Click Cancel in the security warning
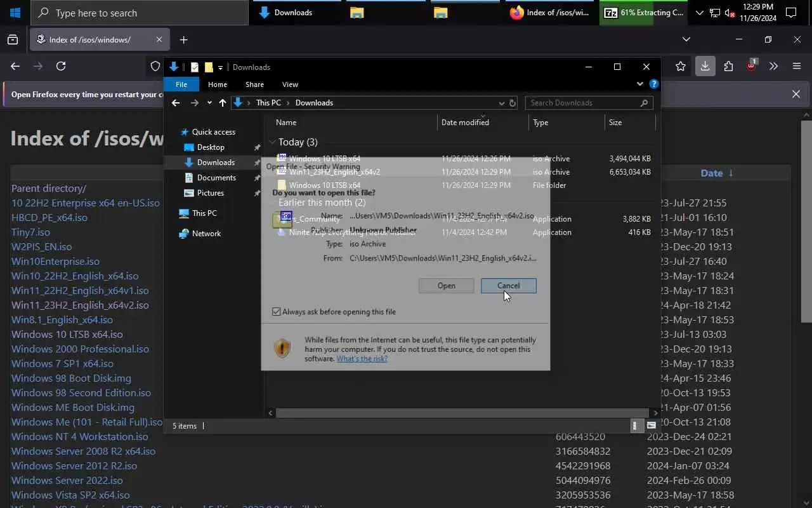Viewport: 812px width, 508px height. click(508, 286)
